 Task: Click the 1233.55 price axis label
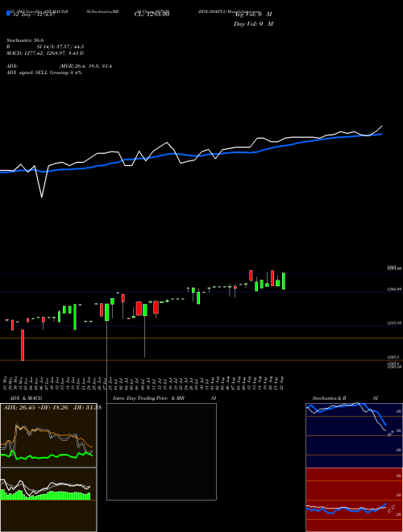coord(394,323)
